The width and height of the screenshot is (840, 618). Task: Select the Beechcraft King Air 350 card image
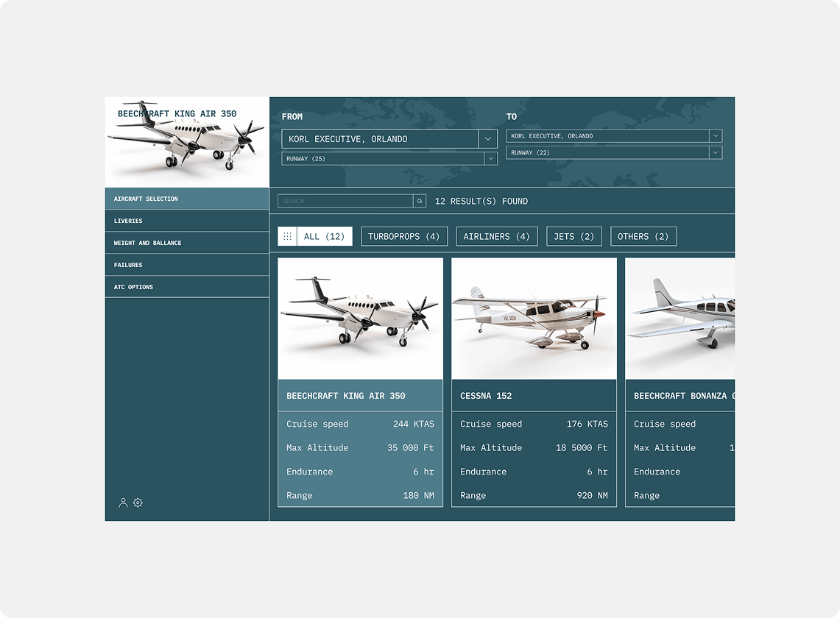(361, 319)
